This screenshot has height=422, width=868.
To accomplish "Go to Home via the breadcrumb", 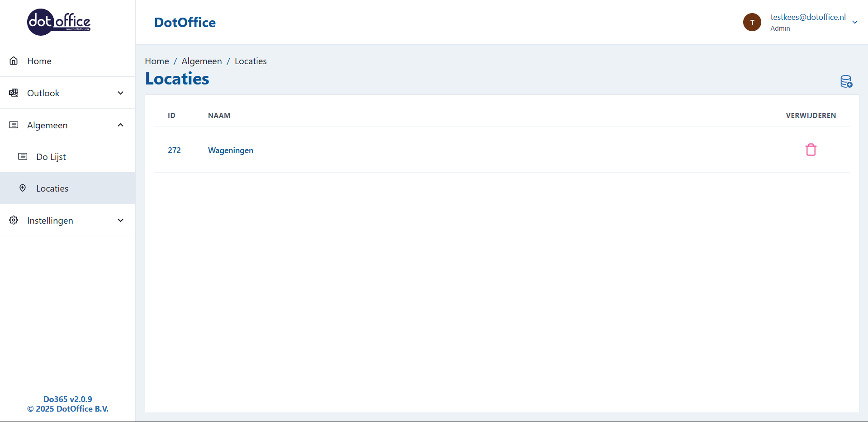I will 157,61.
